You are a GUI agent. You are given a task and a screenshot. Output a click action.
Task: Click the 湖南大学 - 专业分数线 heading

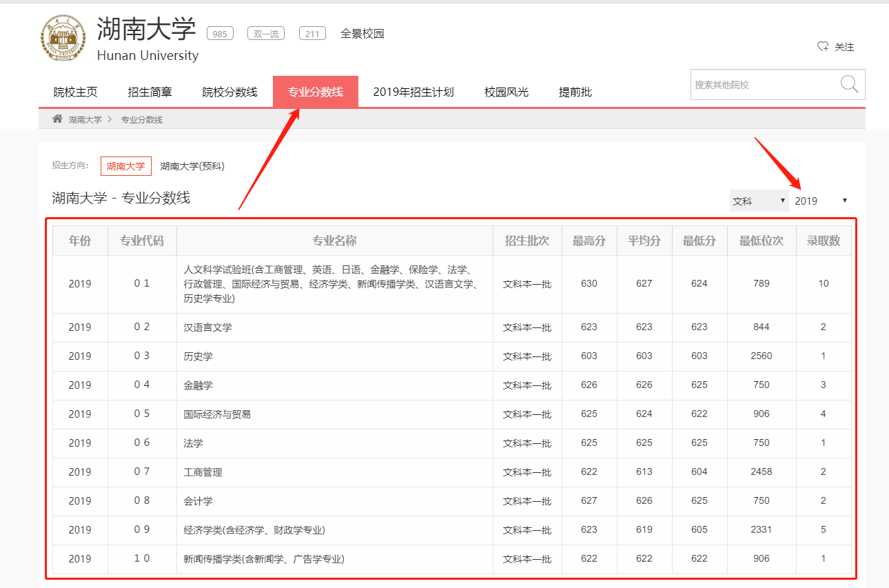tap(121, 199)
